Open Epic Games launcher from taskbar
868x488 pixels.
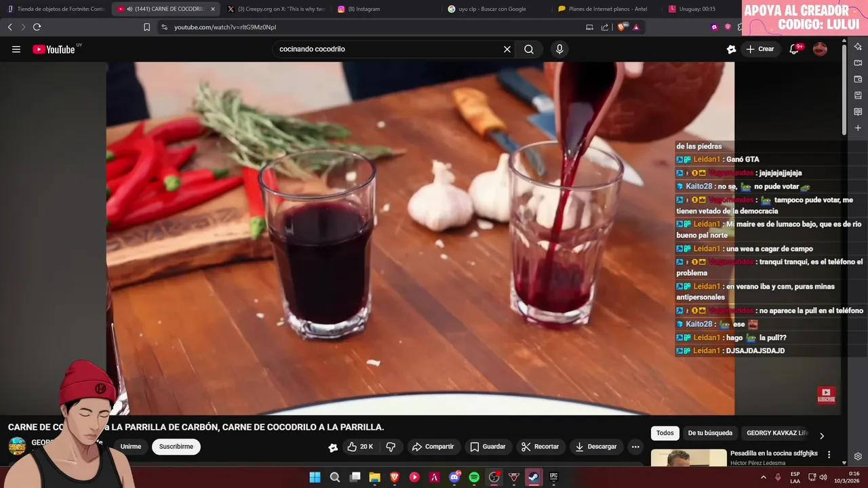coord(553,477)
